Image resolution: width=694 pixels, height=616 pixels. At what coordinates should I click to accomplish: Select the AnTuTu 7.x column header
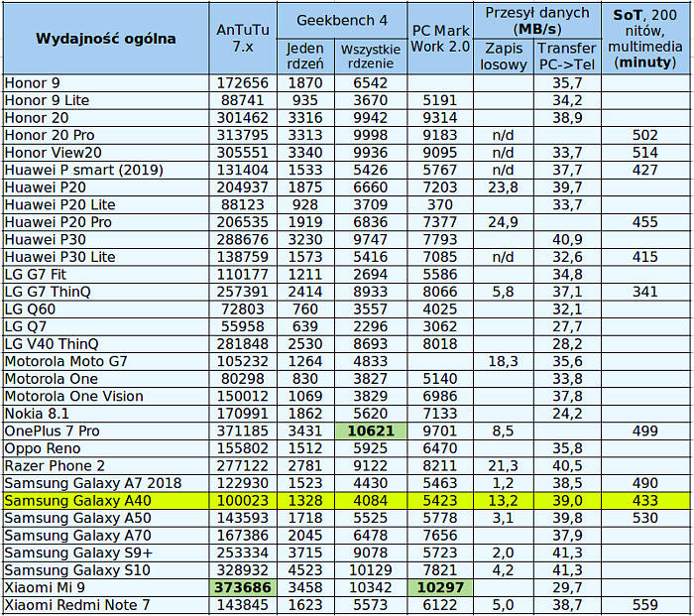[242, 39]
